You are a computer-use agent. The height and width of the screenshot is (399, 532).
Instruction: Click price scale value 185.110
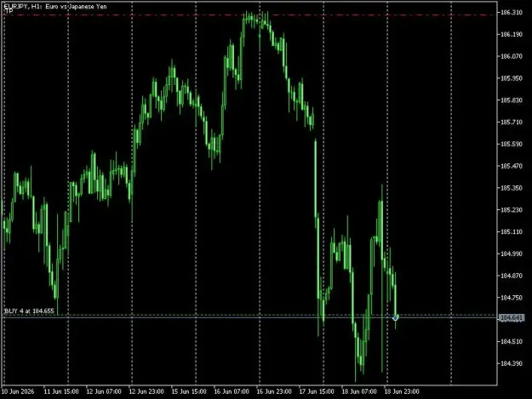coord(512,232)
